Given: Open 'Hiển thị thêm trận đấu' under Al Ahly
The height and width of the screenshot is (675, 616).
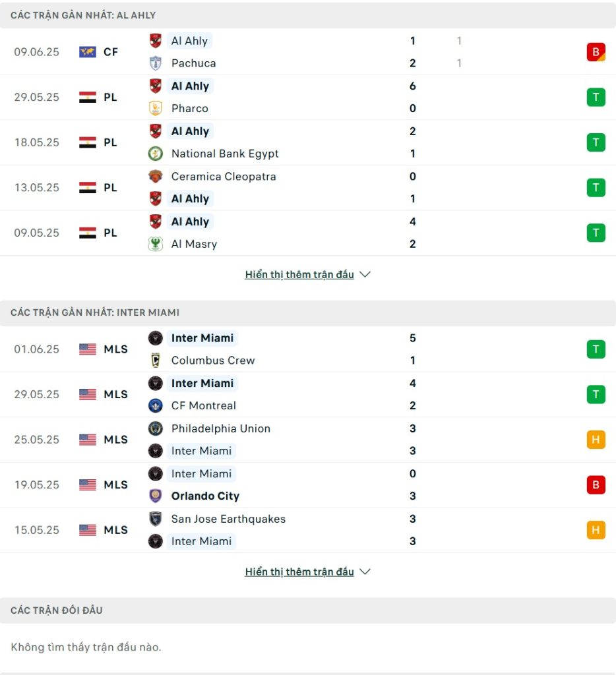Looking at the screenshot, I should point(299,275).
